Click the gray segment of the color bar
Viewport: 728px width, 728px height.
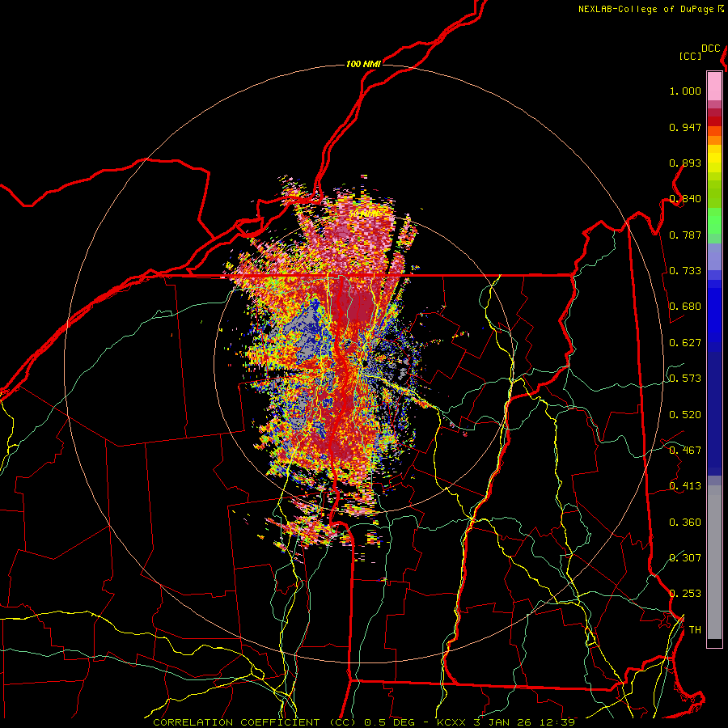tap(714, 562)
